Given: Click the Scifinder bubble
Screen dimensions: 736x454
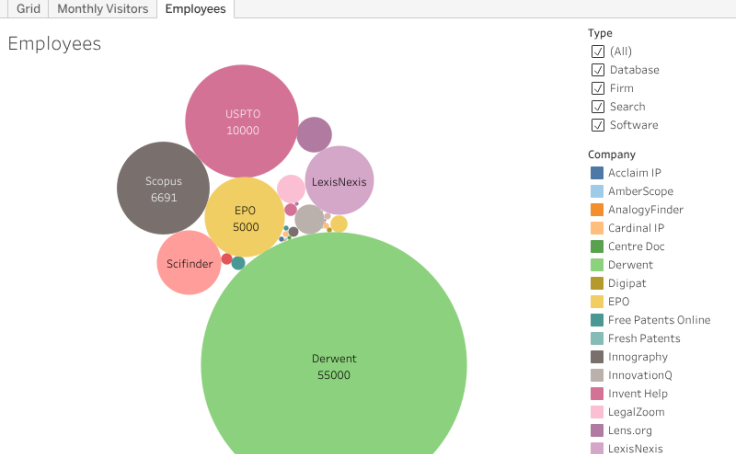Looking at the screenshot, I should (x=189, y=263).
